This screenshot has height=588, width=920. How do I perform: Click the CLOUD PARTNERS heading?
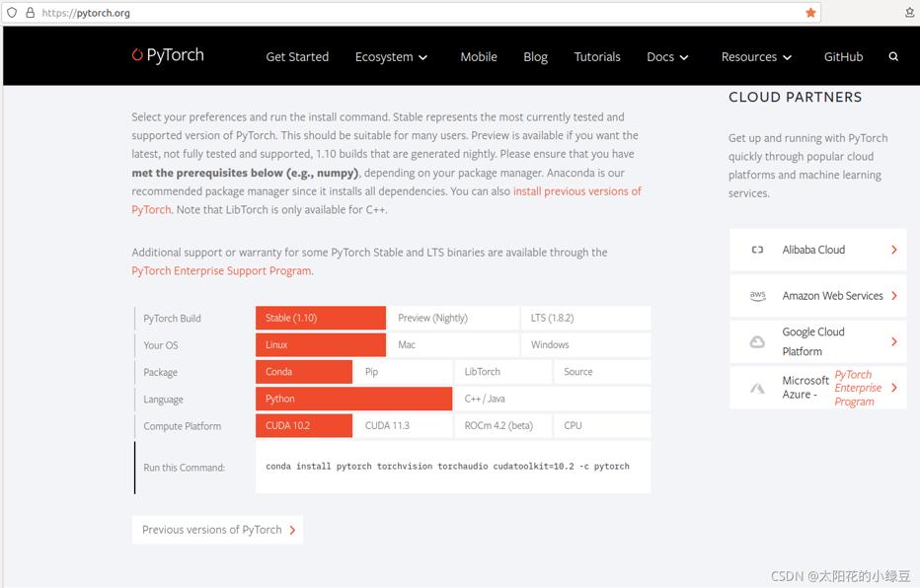(795, 98)
